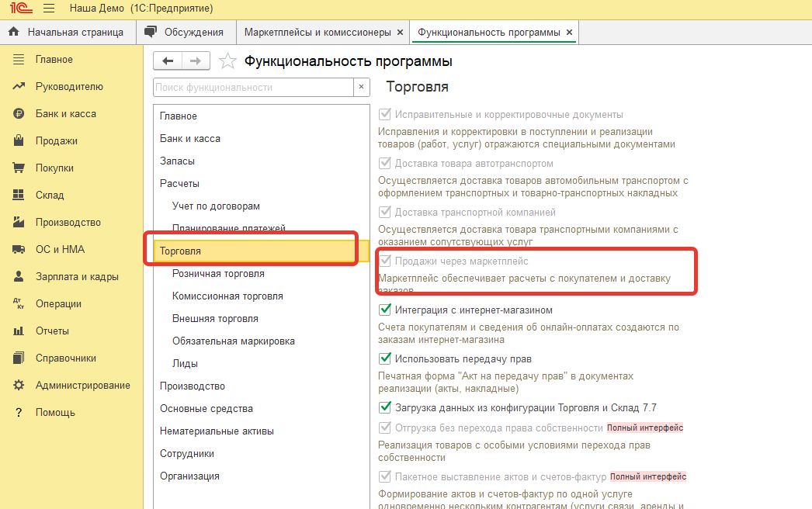Clear the functionality search field

(360, 88)
